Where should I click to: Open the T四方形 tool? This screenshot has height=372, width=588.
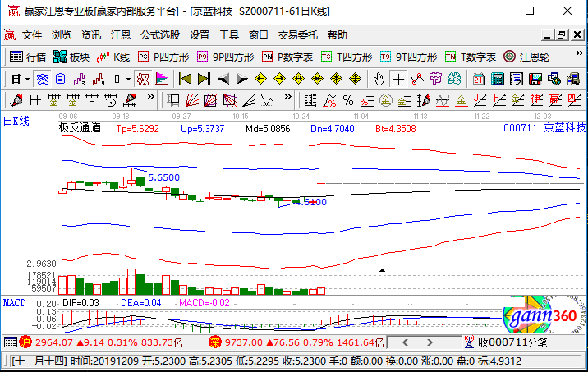[x=347, y=57]
